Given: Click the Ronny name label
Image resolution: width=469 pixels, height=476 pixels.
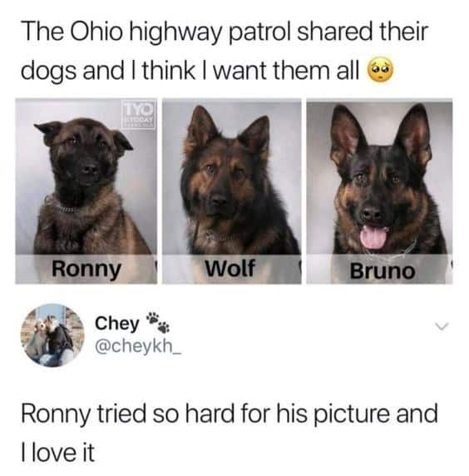Looking at the screenshot, I should tap(86, 270).
